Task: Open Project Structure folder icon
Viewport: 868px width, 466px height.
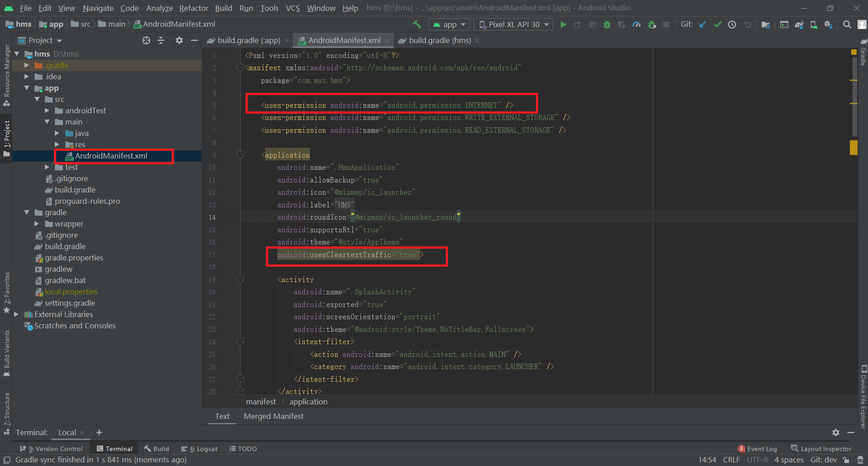Action: (x=766, y=24)
